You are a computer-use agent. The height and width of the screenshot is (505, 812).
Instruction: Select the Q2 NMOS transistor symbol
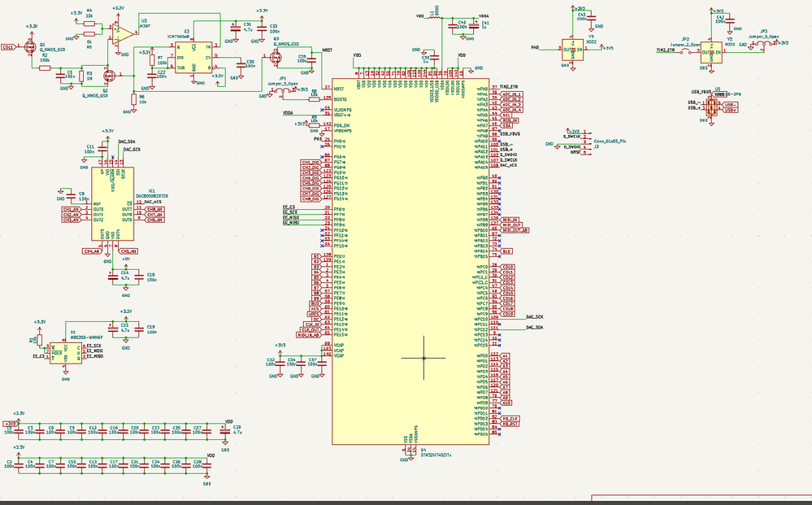(108, 76)
